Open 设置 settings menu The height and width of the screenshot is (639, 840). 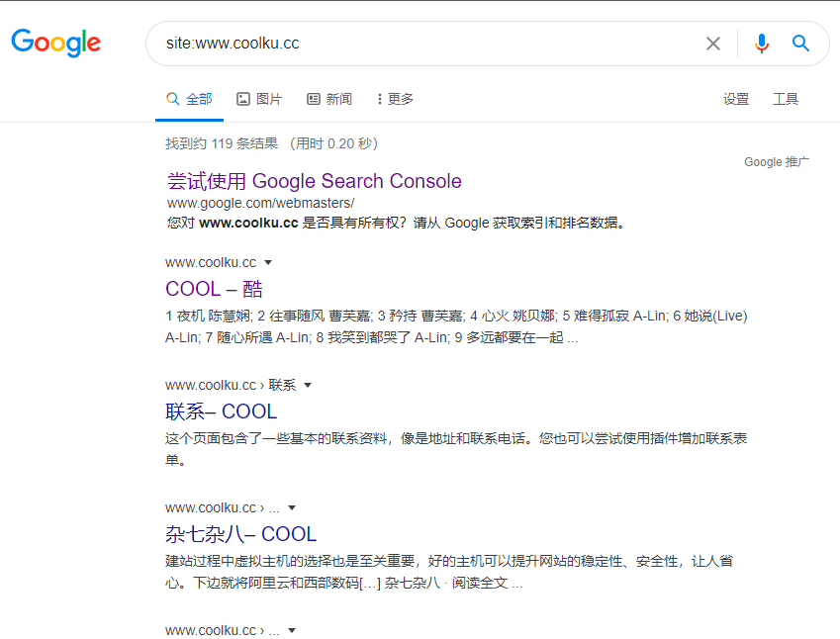tap(736, 99)
